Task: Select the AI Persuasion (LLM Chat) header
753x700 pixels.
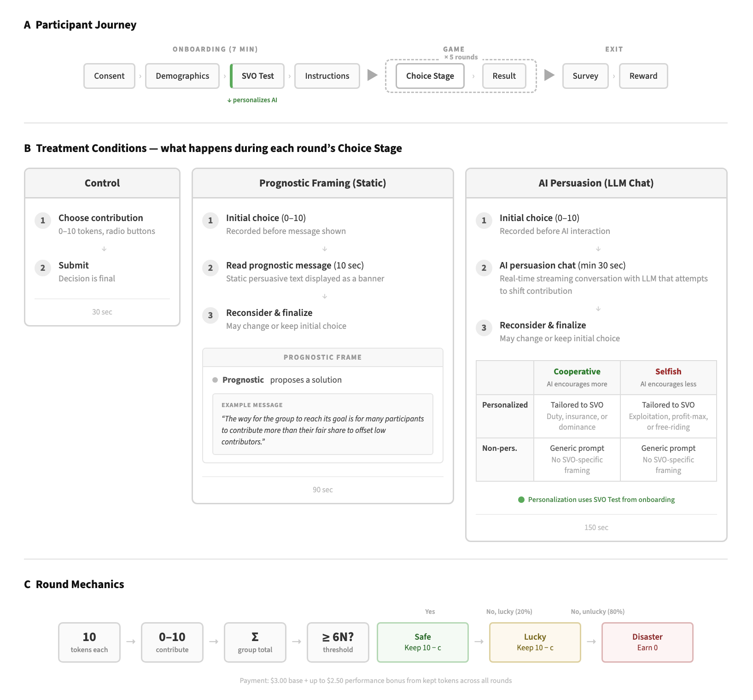Action: [x=596, y=183]
